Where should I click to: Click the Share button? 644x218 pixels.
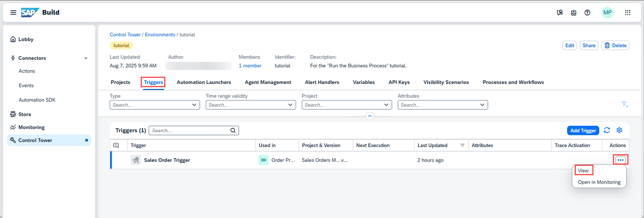(x=589, y=46)
